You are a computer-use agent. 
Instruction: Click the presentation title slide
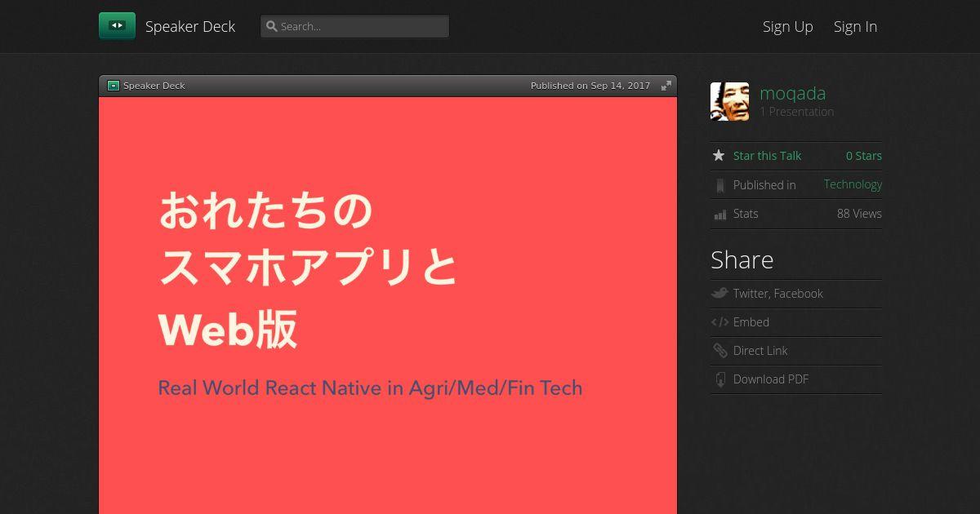[x=388, y=305]
